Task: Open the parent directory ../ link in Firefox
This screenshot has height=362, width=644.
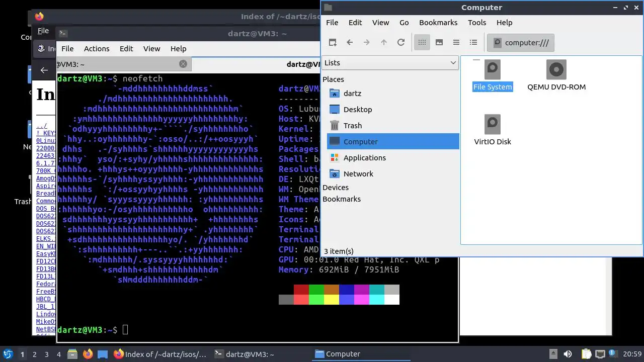Action: click(42, 126)
